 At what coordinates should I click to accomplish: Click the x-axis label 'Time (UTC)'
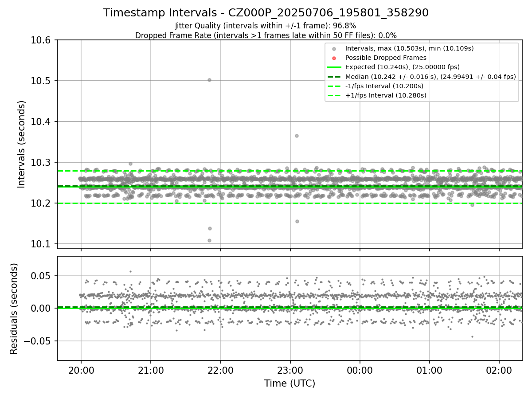pos(289,383)
